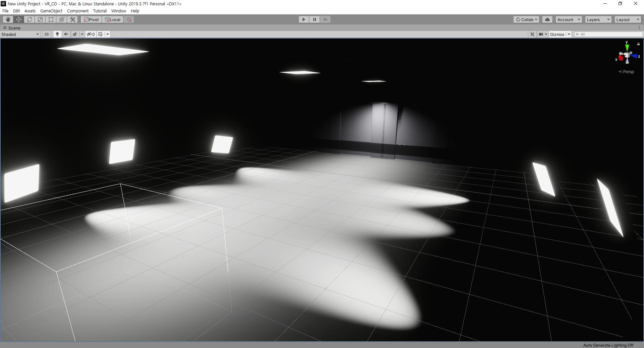644x348 pixels.
Task: Open the Component menu
Action: pyautogui.click(x=78, y=11)
